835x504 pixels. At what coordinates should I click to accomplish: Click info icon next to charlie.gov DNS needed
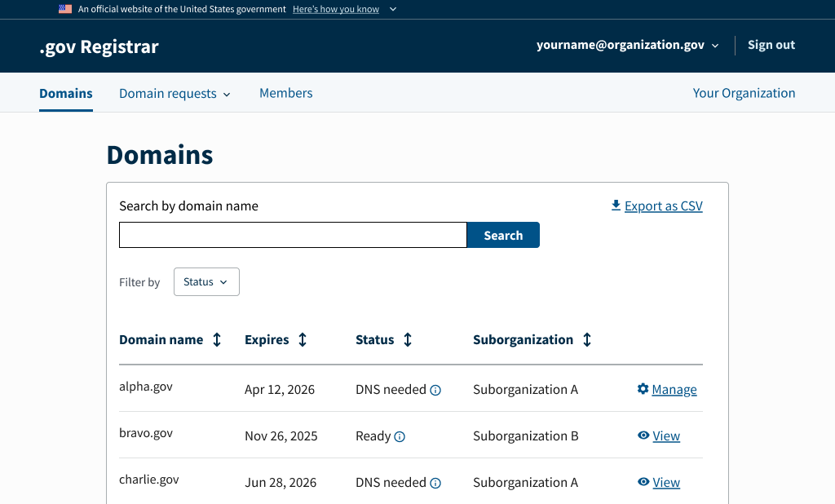tap(435, 484)
